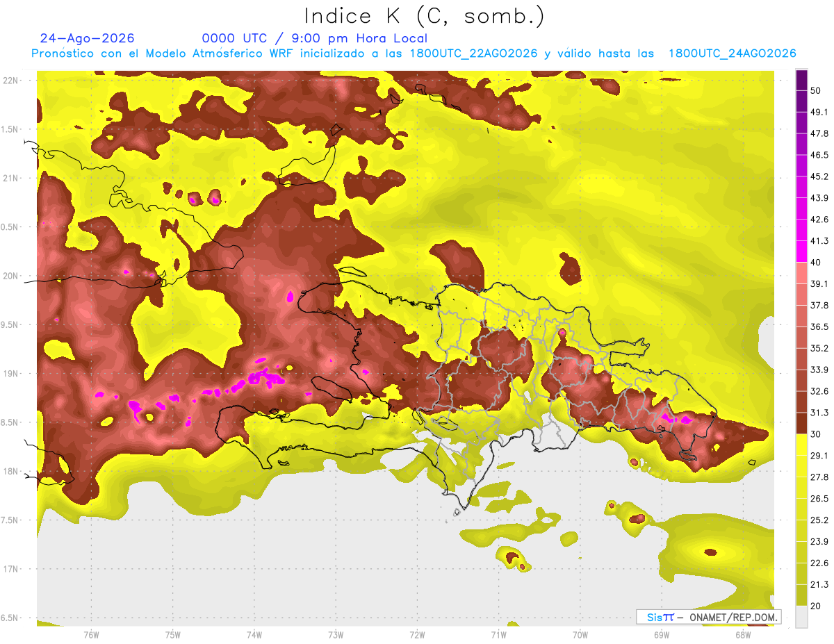Click the colorbar value '49.1'
834x644 pixels.
coord(821,112)
